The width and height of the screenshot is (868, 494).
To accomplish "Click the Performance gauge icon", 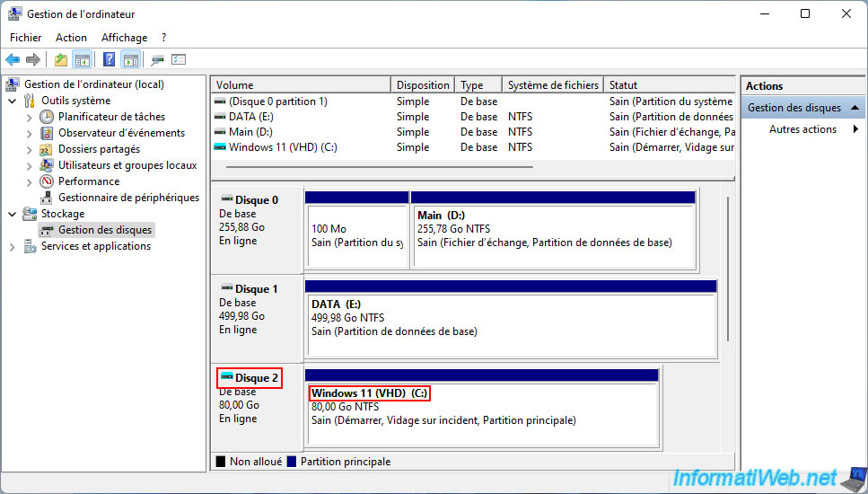I will click(47, 181).
